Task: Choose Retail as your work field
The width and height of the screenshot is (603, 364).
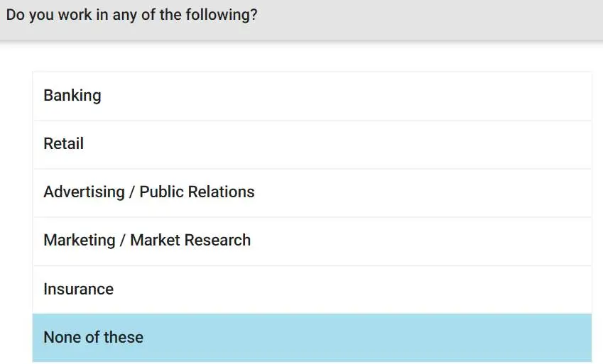Action: click(312, 145)
